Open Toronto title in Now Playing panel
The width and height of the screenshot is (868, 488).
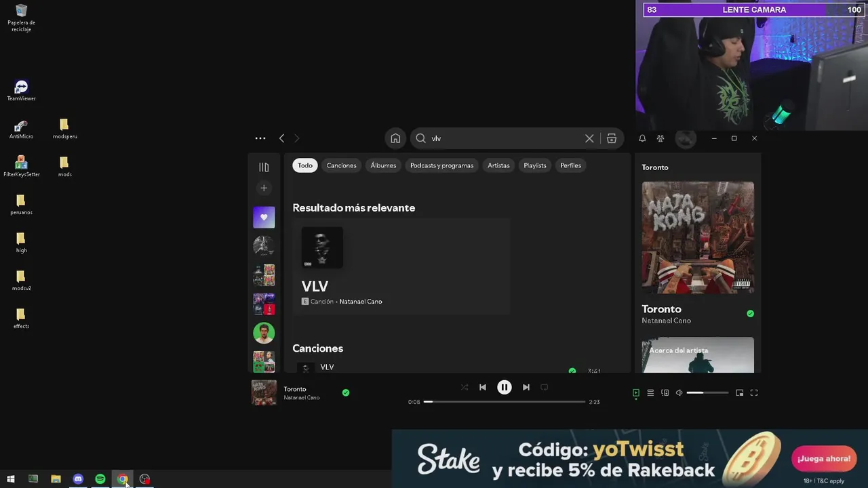(x=661, y=309)
